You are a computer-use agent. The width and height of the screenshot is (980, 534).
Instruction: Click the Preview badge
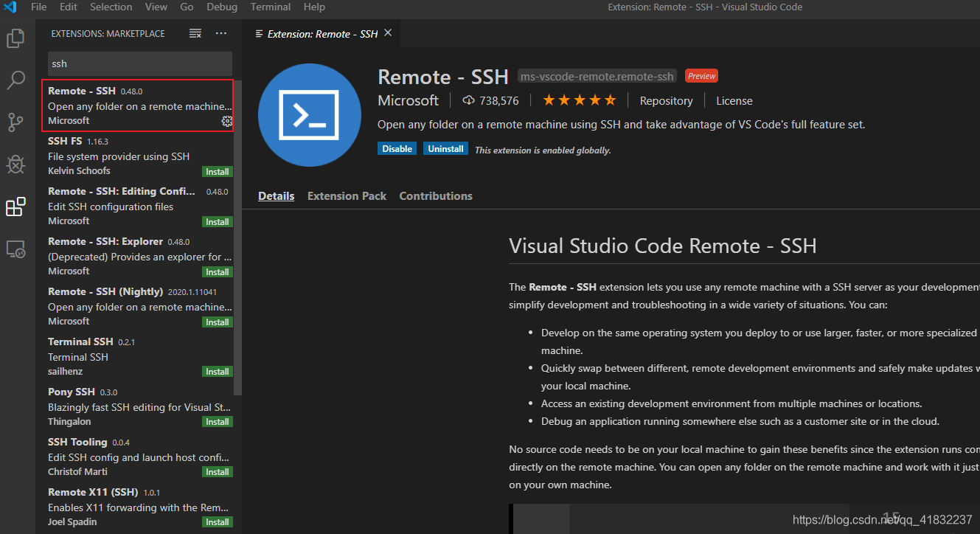[x=701, y=76]
